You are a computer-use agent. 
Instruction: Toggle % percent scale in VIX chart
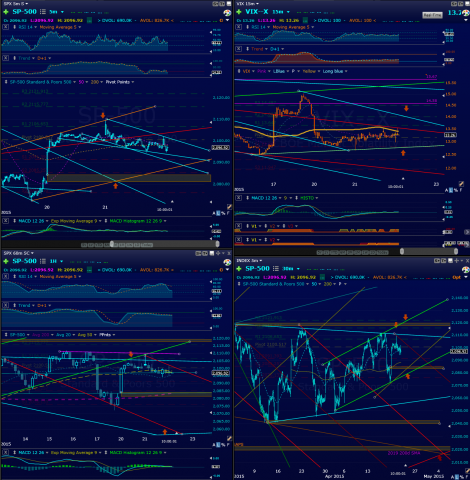pos(456,190)
